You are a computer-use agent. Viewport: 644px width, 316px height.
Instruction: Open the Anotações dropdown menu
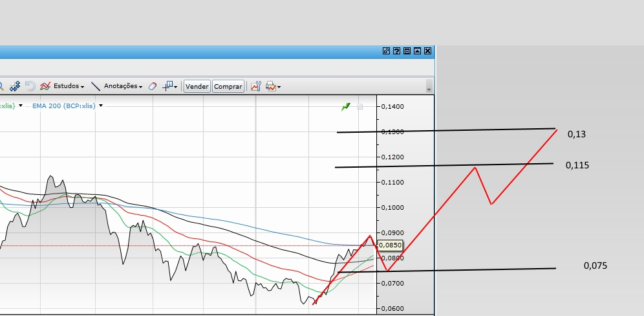pos(123,86)
